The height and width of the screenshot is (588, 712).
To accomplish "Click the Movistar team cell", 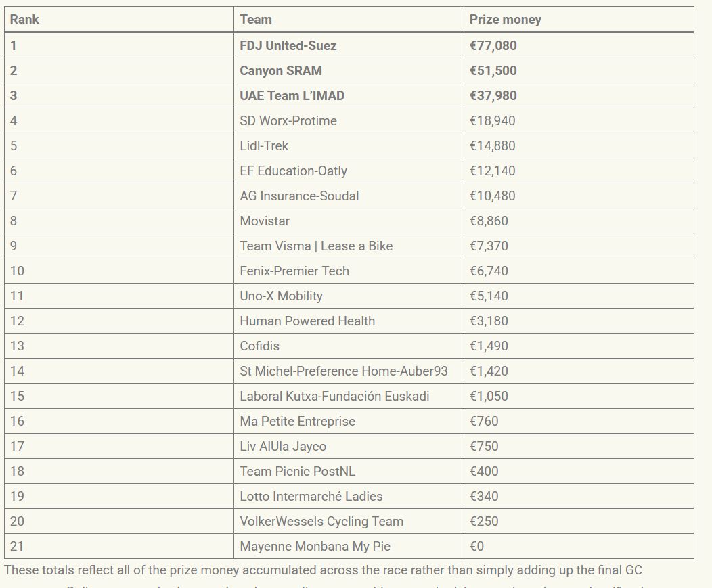I will (349, 221).
